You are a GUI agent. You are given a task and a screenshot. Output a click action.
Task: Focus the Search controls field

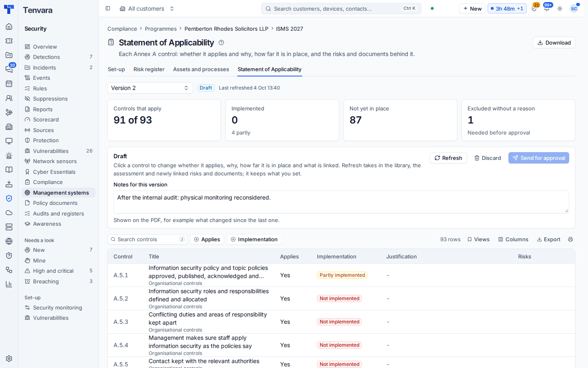tap(147, 240)
